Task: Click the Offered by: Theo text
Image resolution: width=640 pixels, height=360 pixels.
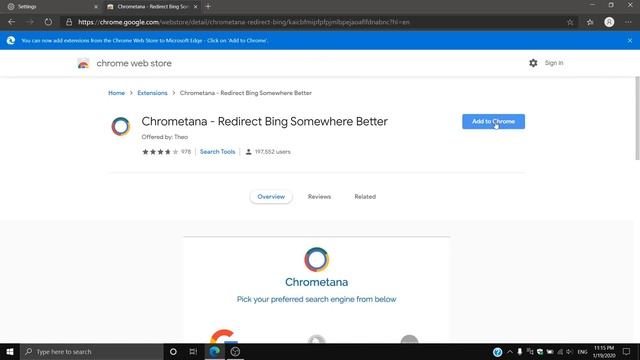Action: coord(164,137)
